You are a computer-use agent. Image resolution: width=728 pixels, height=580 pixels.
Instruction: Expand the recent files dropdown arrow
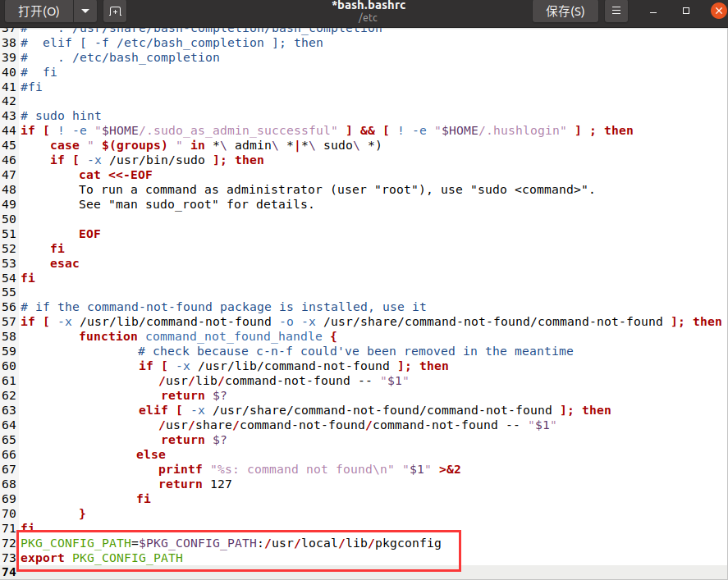[85, 11]
